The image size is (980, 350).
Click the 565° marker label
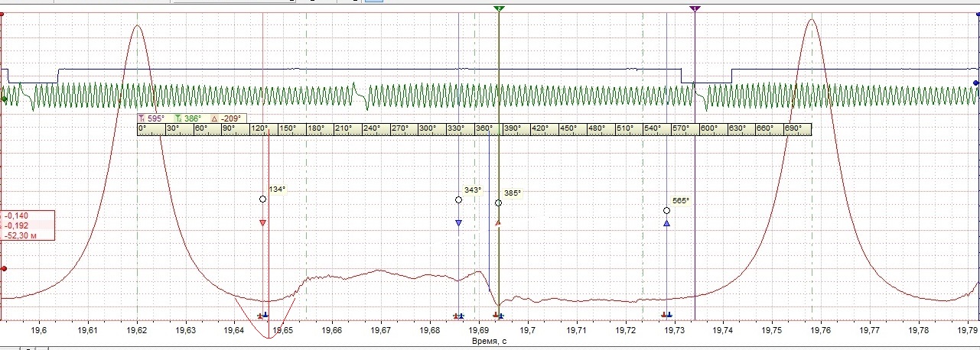(x=681, y=201)
